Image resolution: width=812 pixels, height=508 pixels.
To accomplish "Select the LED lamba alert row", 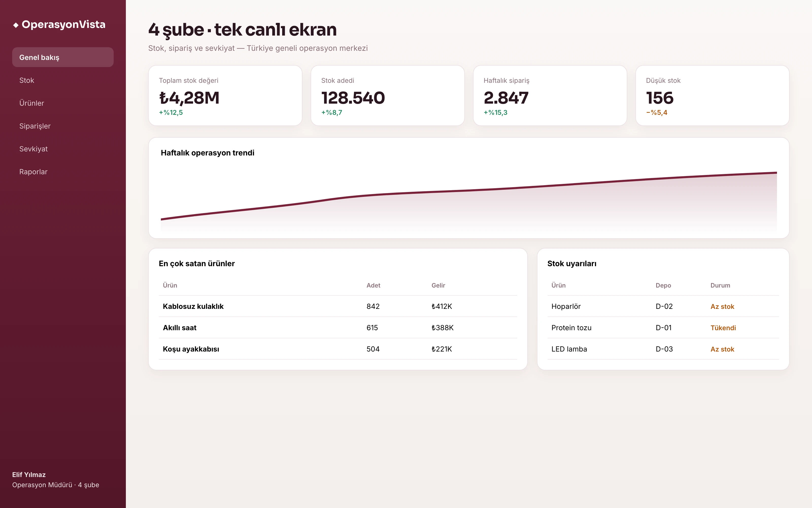I will (x=663, y=349).
